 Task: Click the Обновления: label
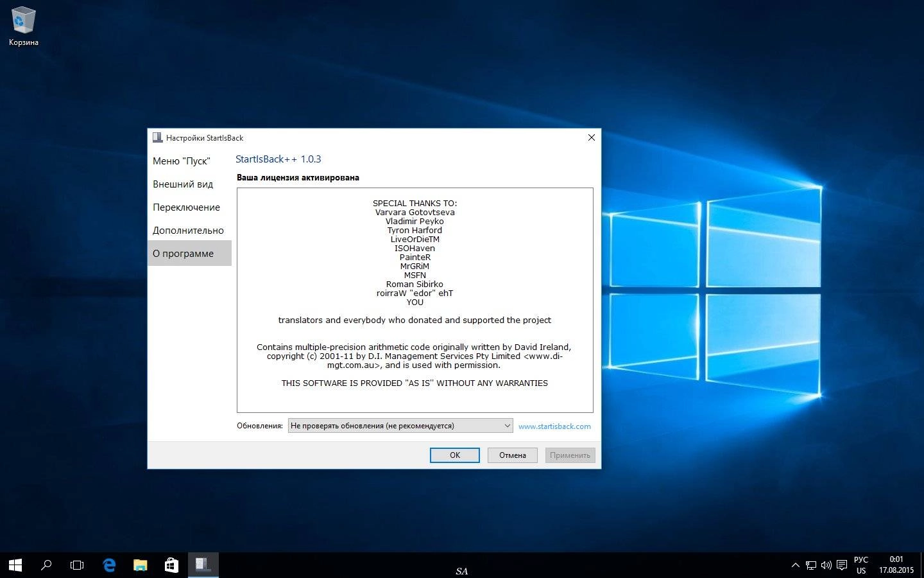coord(259,426)
